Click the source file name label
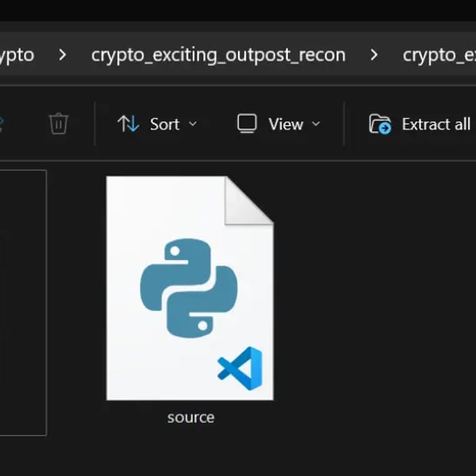Image resolution: width=476 pixels, height=476 pixels. coord(191,418)
